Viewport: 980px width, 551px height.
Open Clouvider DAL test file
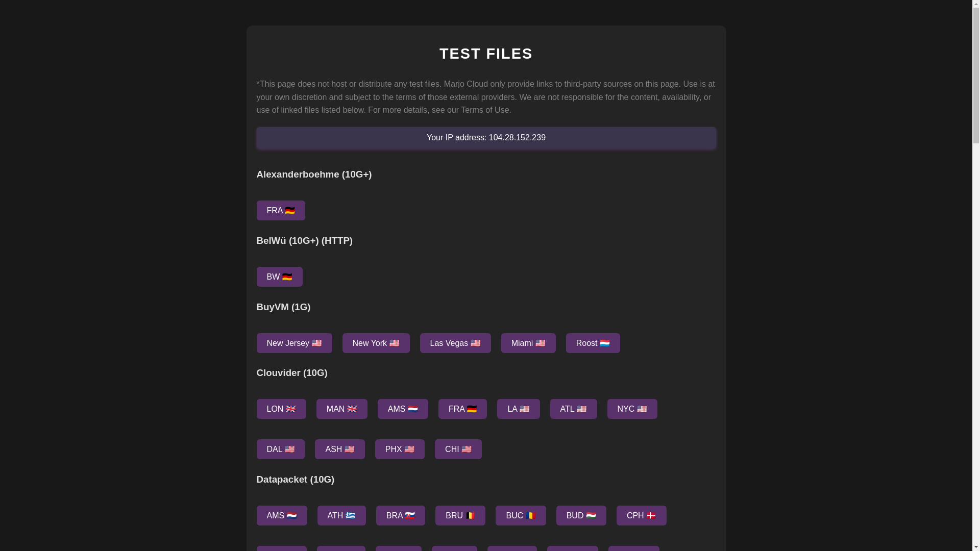280,449
